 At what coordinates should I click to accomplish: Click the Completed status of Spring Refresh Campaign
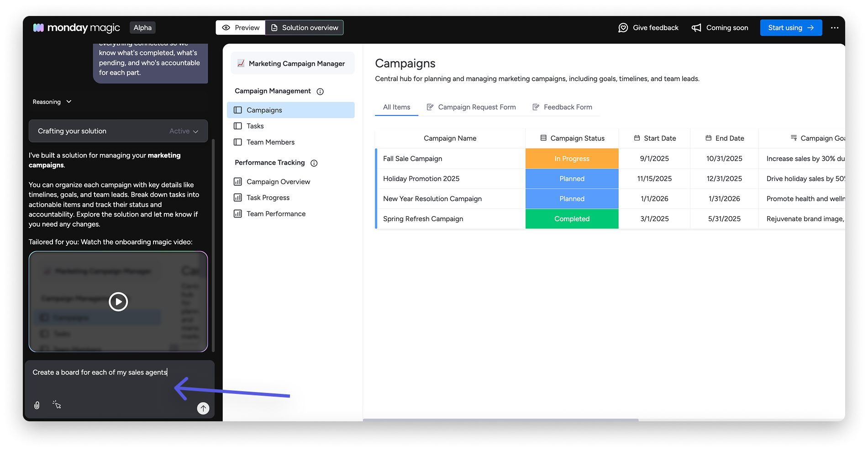[x=572, y=219]
